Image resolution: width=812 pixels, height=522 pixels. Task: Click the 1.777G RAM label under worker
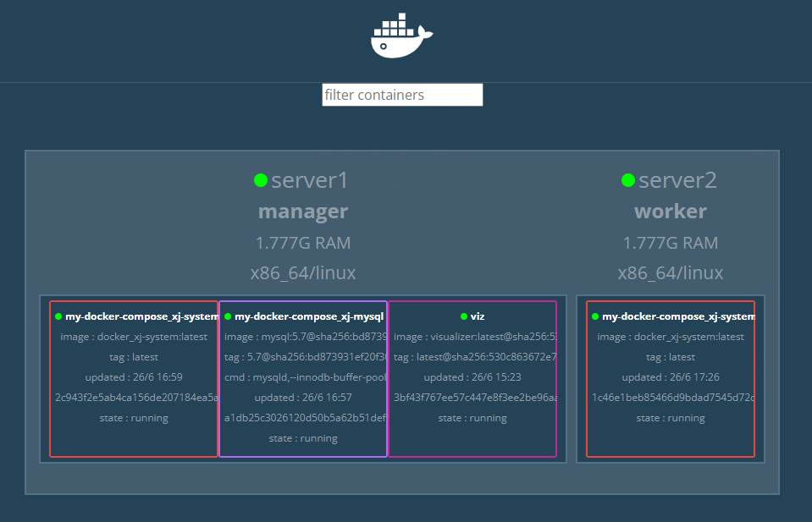[x=671, y=243]
